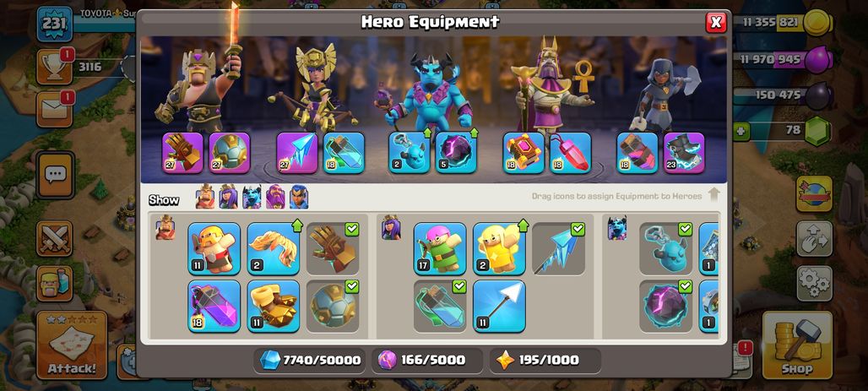Toggle Archer Queen filter in Show row

pos(228,197)
